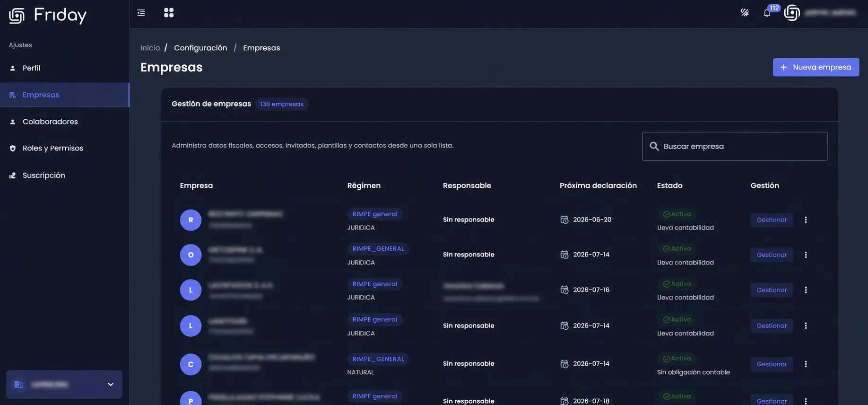Click the R company avatar
The image size is (868, 405).
191,220
